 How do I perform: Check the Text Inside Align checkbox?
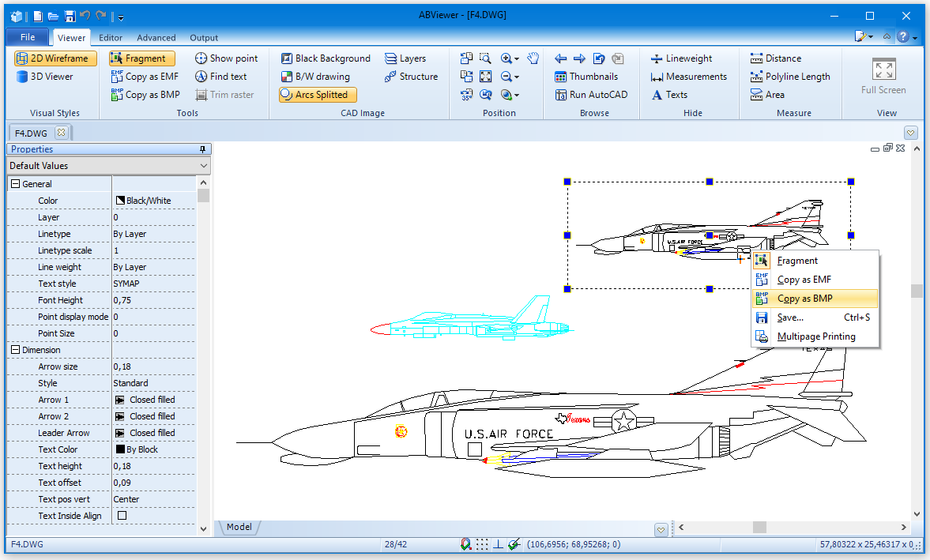coord(122,516)
